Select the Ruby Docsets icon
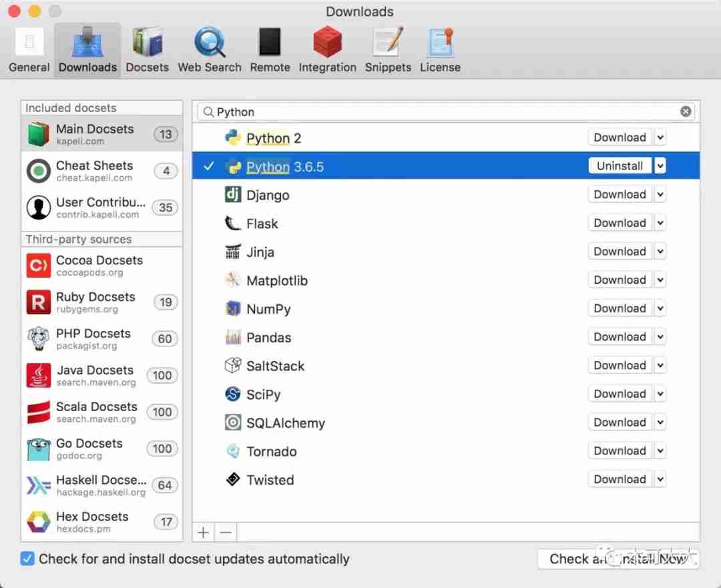Screen dimensions: 721x588 pos(38,302)
